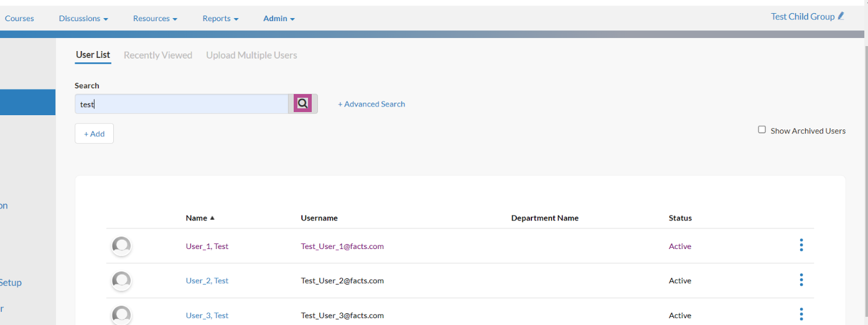
Task: Edit Test Child Group pencil icon
Action: (841, 16)
